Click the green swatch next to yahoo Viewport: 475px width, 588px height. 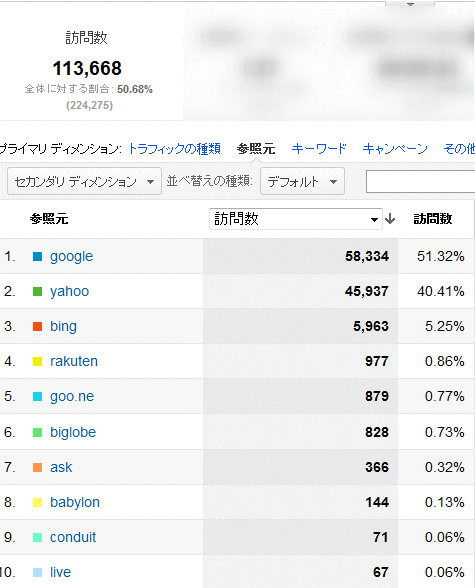37,291
